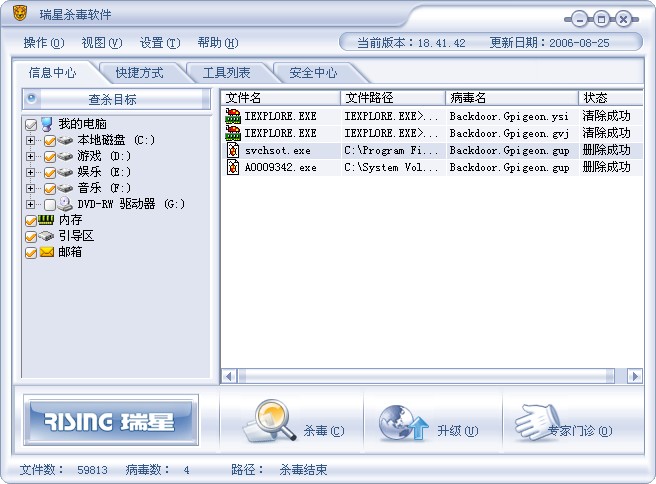Switch to the 信息中心 tab

coord(53,73)
